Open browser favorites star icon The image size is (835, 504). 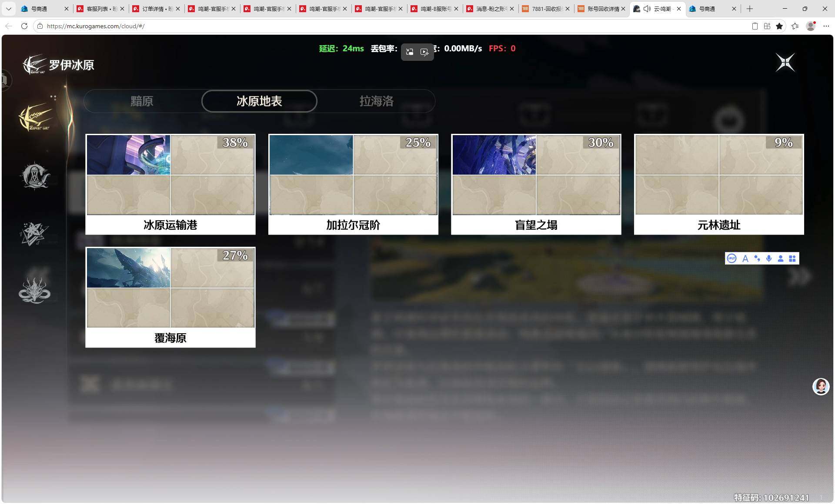(x=779, y=26)
